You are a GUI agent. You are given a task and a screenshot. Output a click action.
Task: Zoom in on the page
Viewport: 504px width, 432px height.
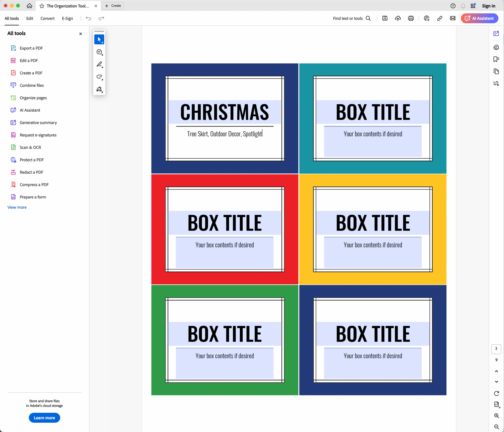(x=496, y=416)
